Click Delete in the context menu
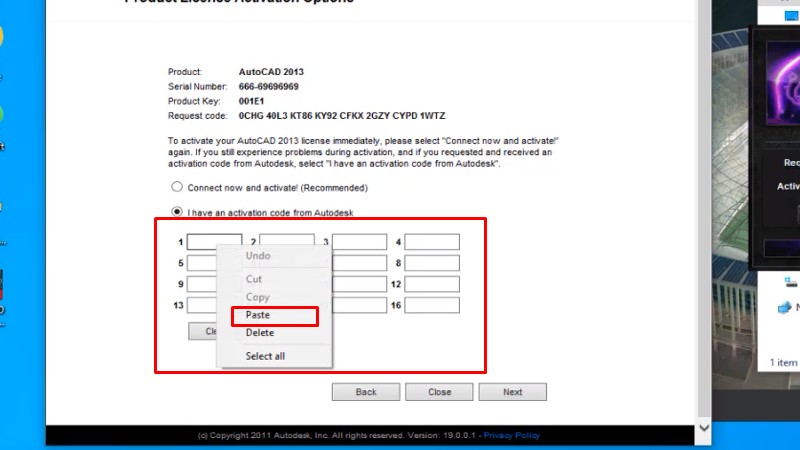The image size is (800, 450). 259,333
